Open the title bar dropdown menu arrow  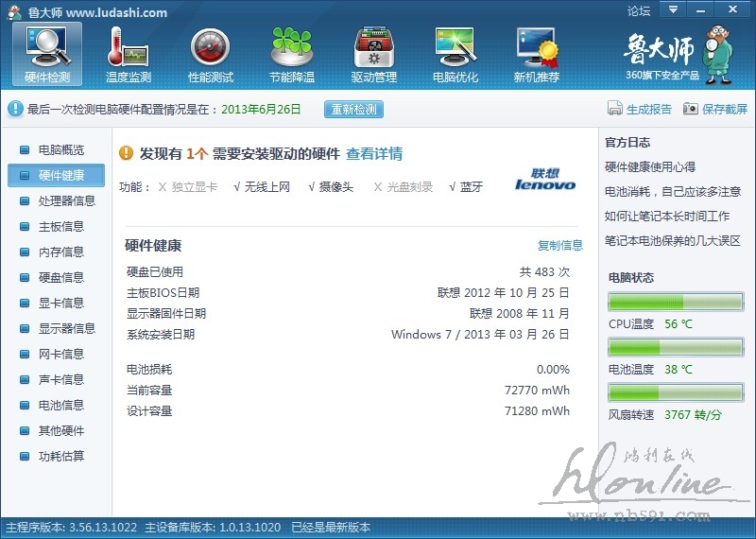[673, 10]
